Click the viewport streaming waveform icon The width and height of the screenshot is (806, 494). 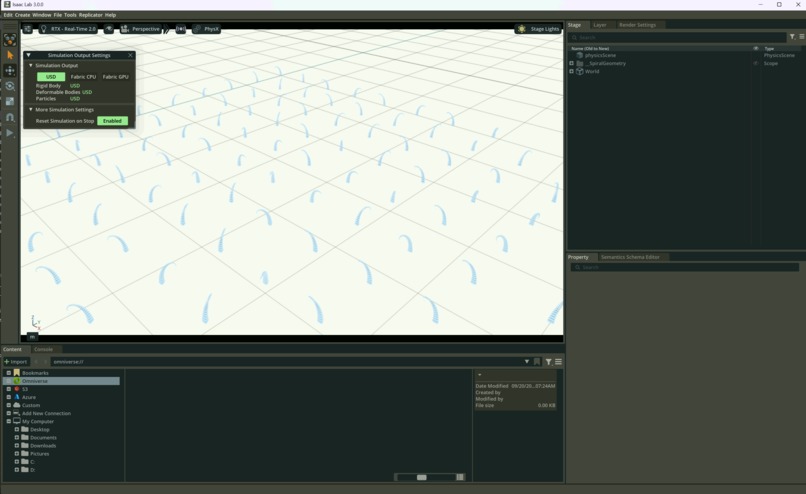pos(180,29)
